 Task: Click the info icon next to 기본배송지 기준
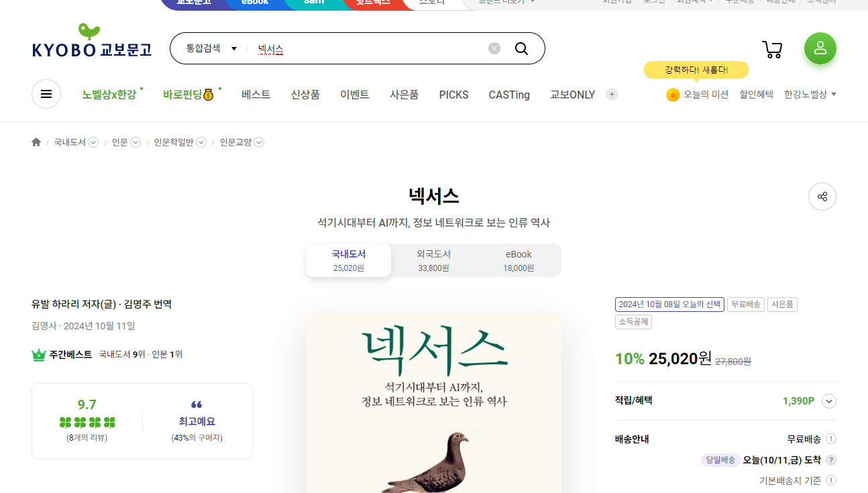(831, 480)
